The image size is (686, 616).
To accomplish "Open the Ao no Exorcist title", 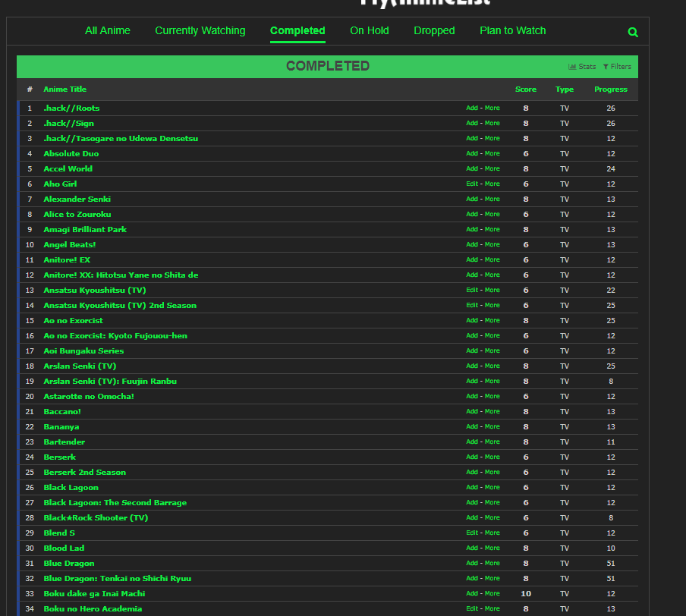I will click(x=73, y=321).
